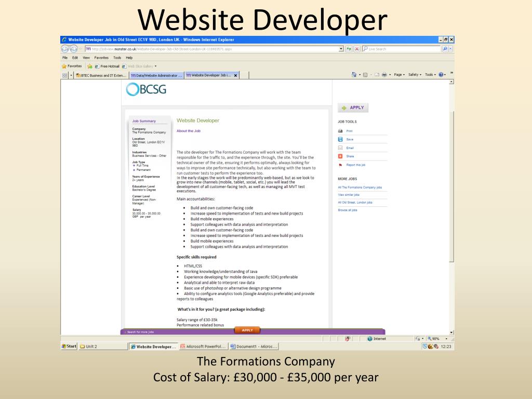
Task: Switch to Document1 Microsoft Word taskbar item
Action: point(254,347)
